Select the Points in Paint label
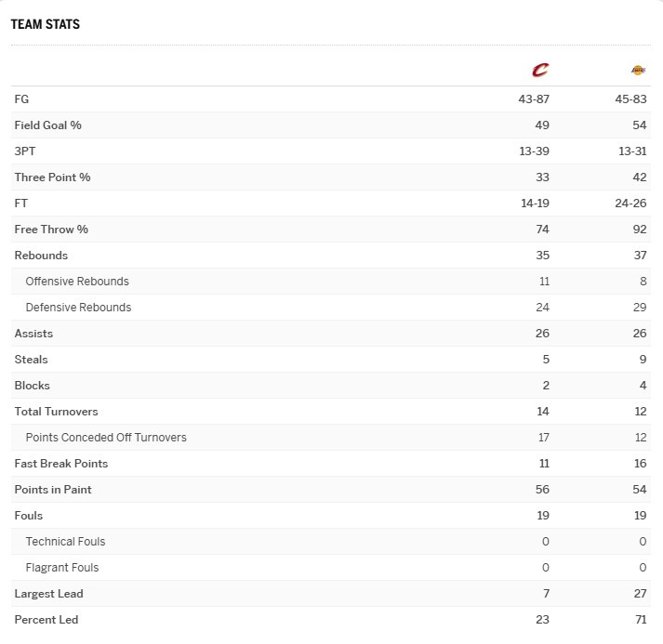The height and width of the screenshot is (644, 663). (x=53, y=490)
